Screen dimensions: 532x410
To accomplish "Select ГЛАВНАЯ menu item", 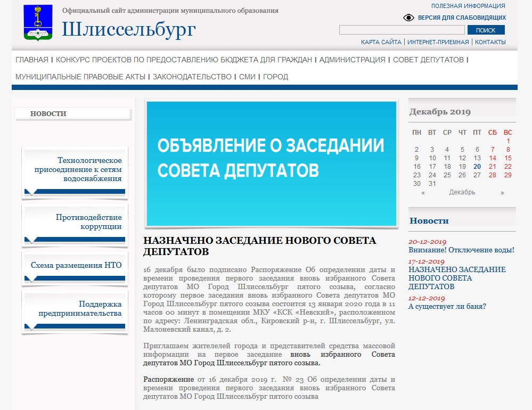I will (x=32, y=60).
